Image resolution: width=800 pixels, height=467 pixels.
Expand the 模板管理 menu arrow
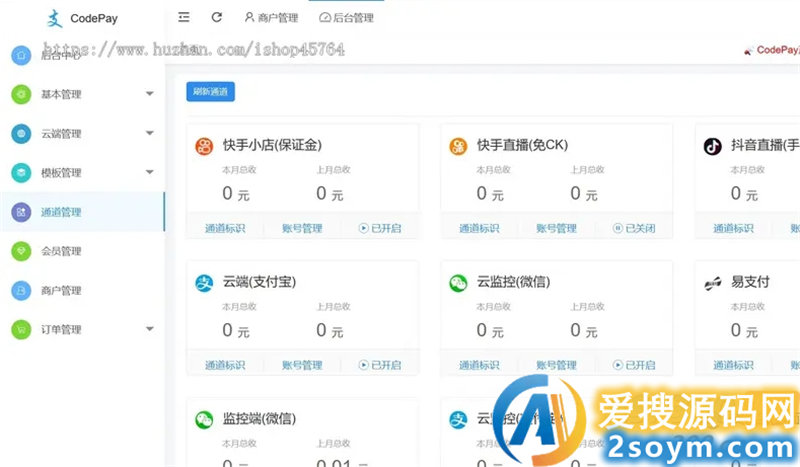coord(149,173)
